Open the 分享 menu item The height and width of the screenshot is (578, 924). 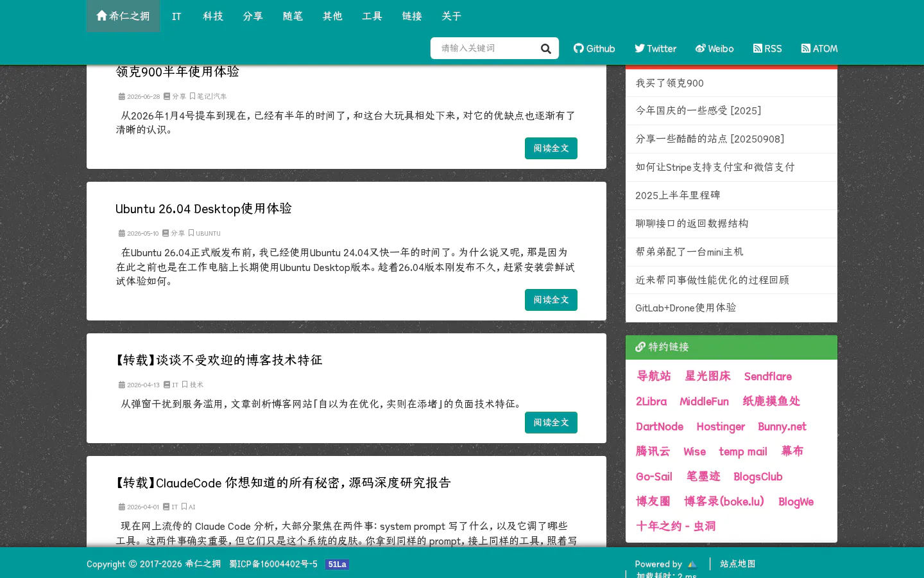click(253, 16)
